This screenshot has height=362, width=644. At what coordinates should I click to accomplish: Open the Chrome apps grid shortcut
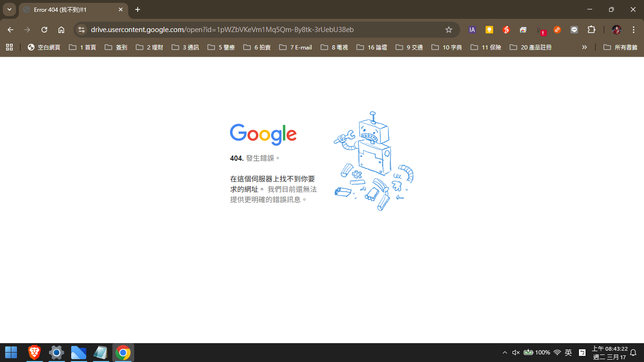click(9, 47)
